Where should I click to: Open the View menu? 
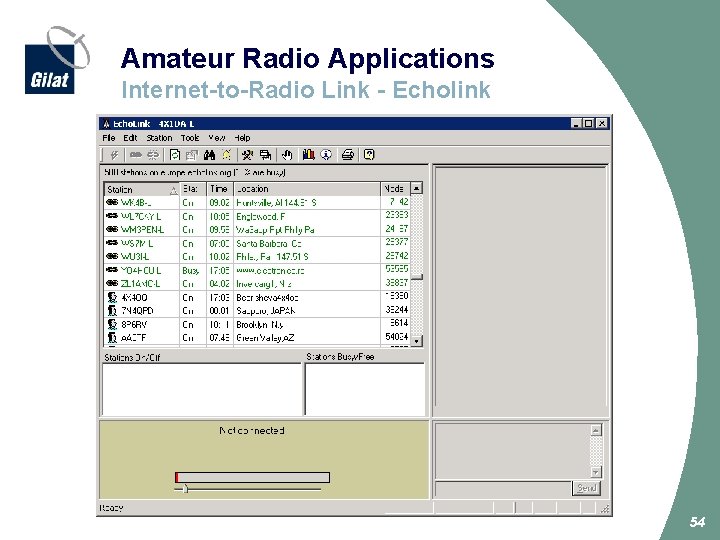(x=217, y=138)
